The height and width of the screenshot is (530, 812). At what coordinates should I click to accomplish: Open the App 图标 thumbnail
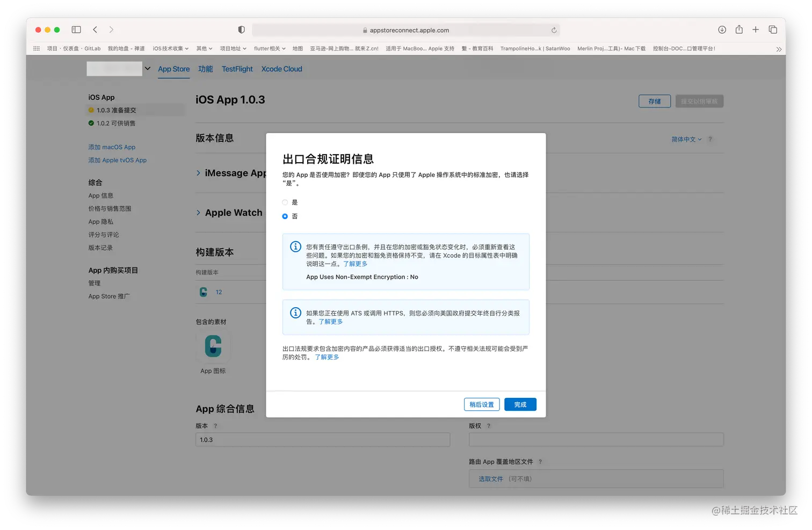click(213, 346)
